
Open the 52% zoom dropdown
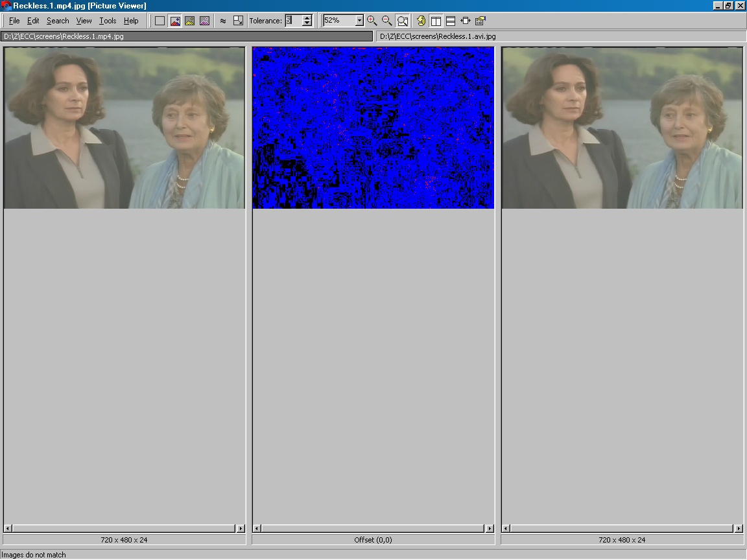(x=360, y=21)
